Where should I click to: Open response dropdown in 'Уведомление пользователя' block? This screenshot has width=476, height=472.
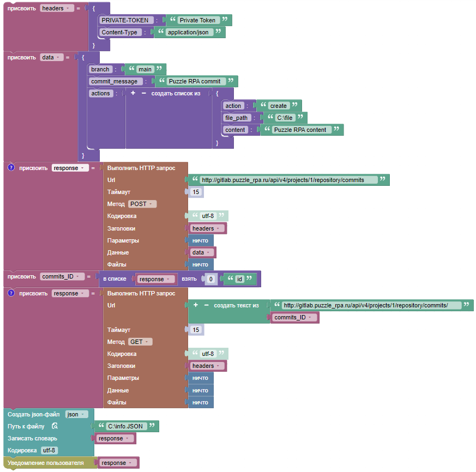117,463
